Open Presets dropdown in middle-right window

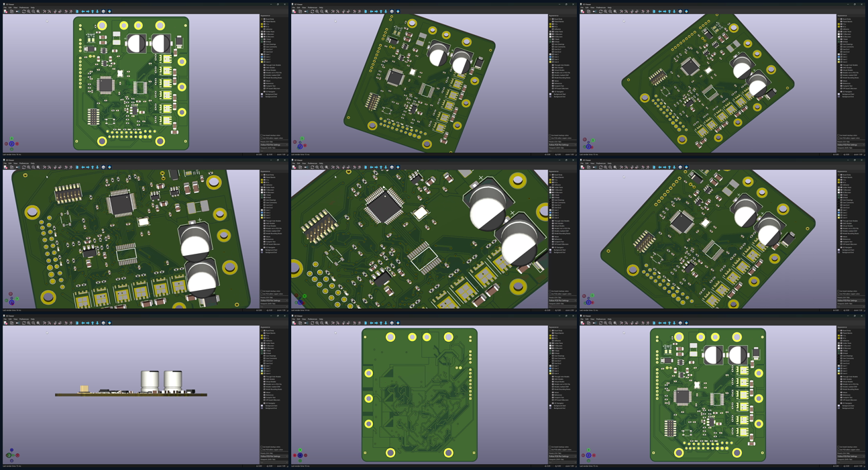coord(851,300)
